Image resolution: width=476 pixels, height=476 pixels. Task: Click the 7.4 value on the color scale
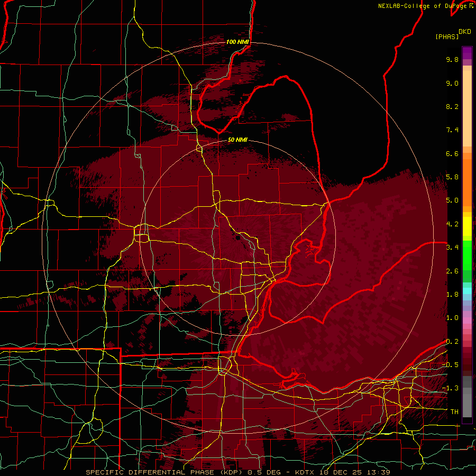tap(452, 130)
